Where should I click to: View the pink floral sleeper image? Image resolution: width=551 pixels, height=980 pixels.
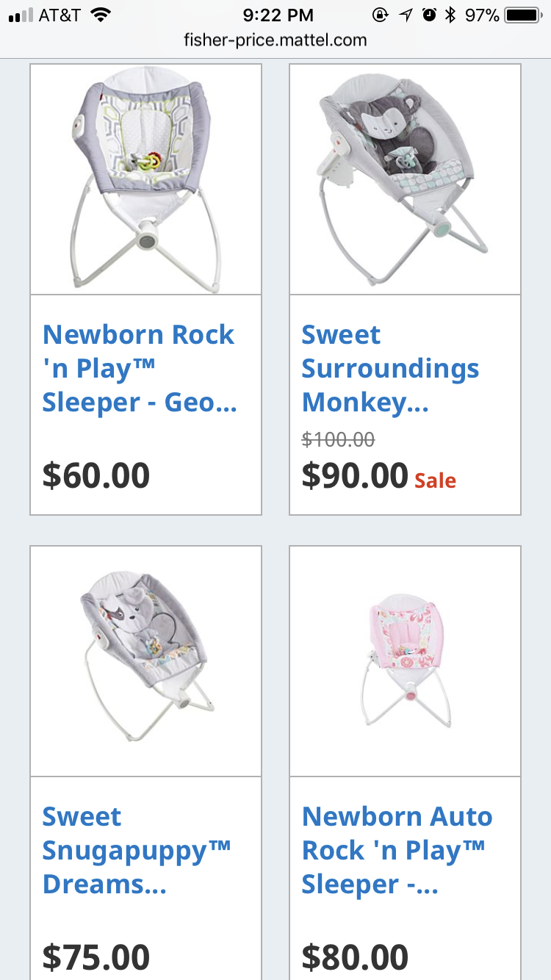point(405,661)
